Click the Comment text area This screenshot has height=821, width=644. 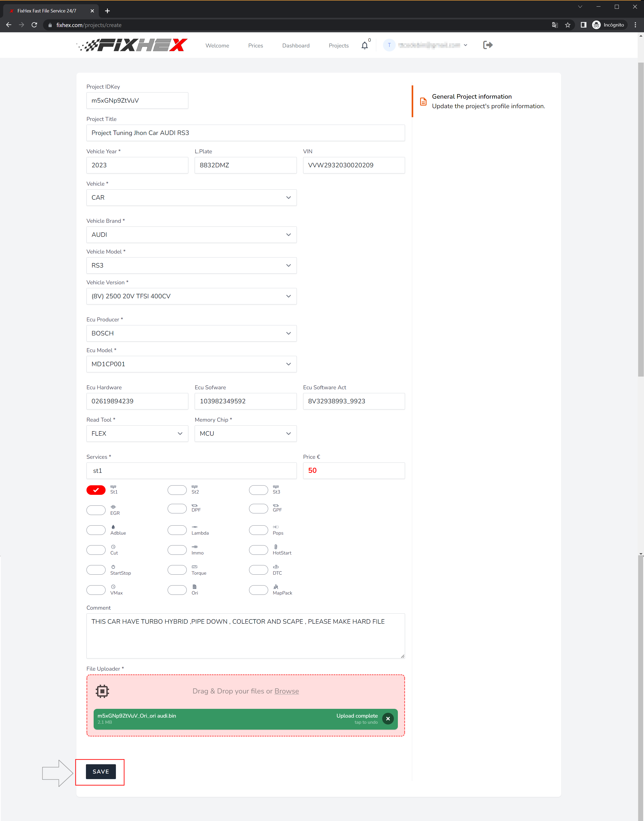click(245, 636)
